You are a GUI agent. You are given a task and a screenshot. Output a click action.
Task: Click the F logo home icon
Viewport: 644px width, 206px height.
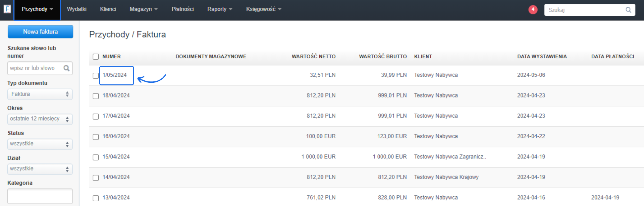click(7, 9)
